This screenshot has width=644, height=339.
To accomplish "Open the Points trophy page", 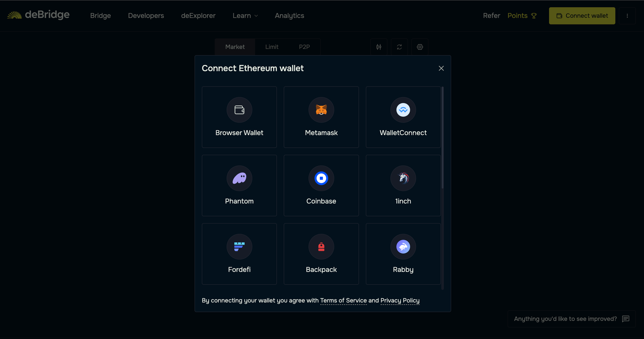I will point(522,15).
